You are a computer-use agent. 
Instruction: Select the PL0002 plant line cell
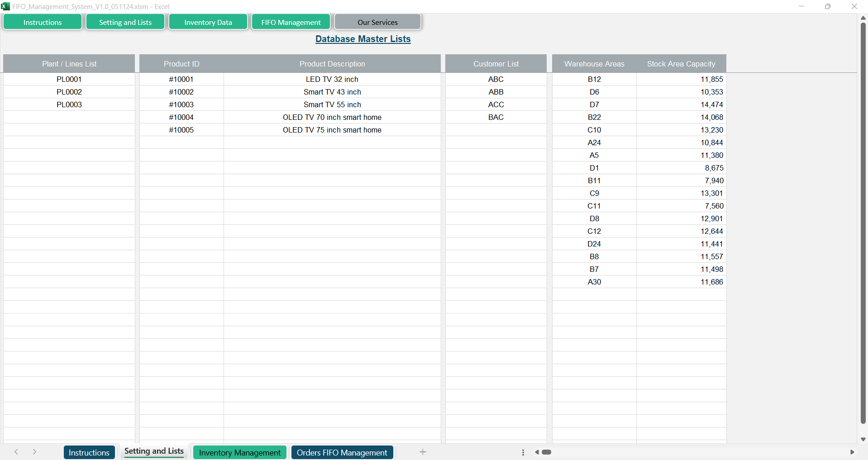pyautogui.click(x=69, y=92)
